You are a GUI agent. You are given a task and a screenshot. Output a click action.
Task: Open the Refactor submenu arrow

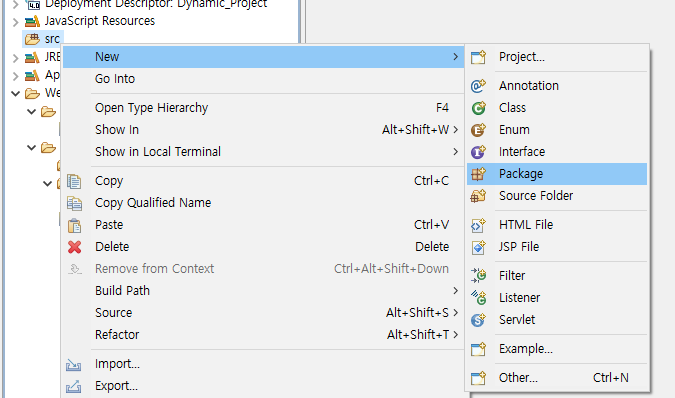(455, 334)
